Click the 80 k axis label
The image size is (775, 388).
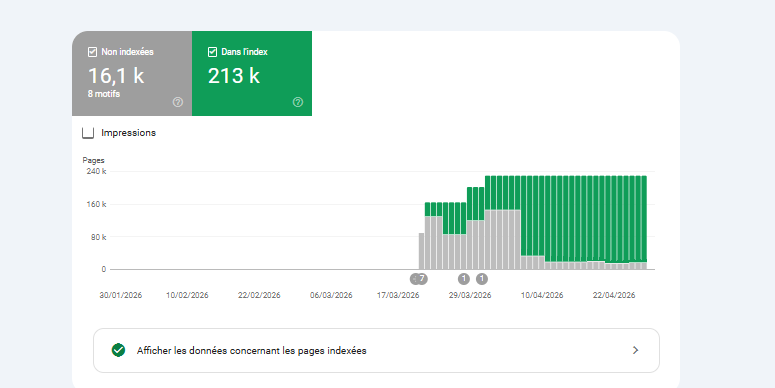(x=98, y=237)
